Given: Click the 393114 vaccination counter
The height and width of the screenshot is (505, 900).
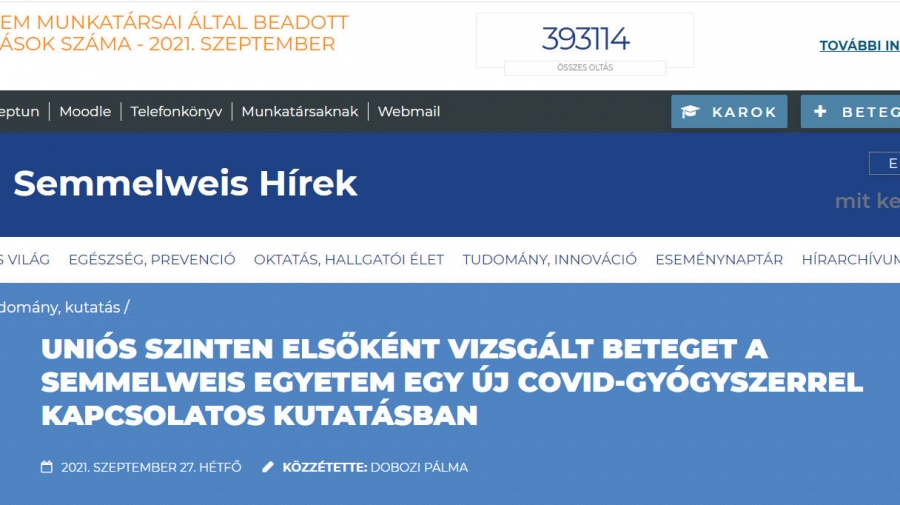Looking at the screenshot, I should (585, 39).
